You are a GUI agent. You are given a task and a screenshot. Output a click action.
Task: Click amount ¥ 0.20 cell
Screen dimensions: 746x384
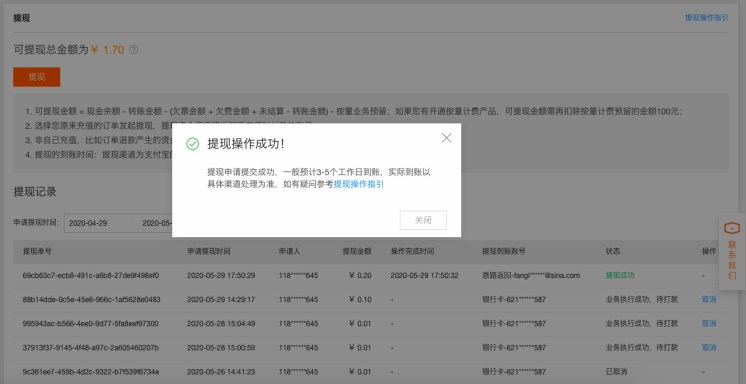click(x=360, y=276)
